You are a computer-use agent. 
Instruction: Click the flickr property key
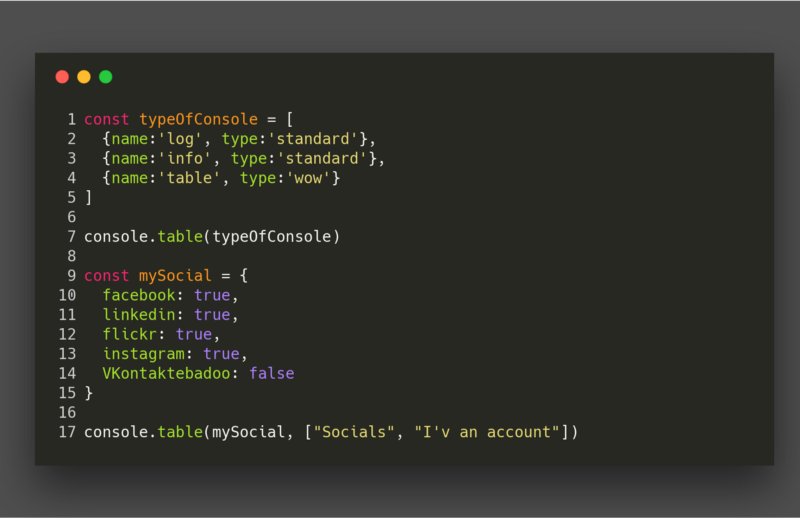130,334
